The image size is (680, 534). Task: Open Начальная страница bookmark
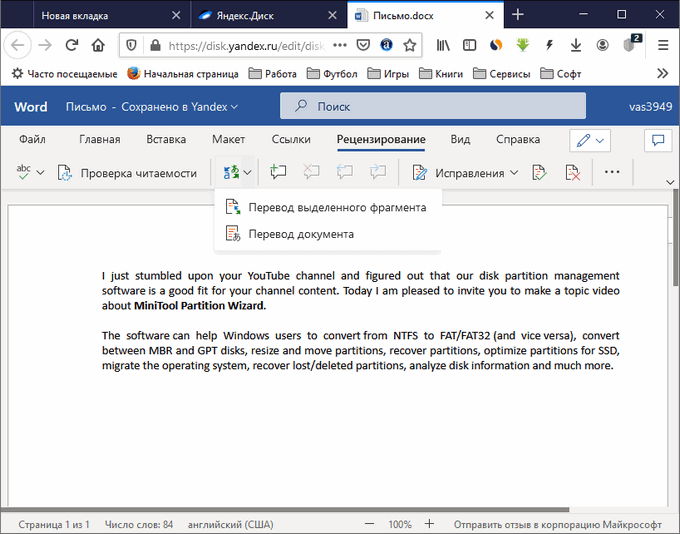point(183,74)
